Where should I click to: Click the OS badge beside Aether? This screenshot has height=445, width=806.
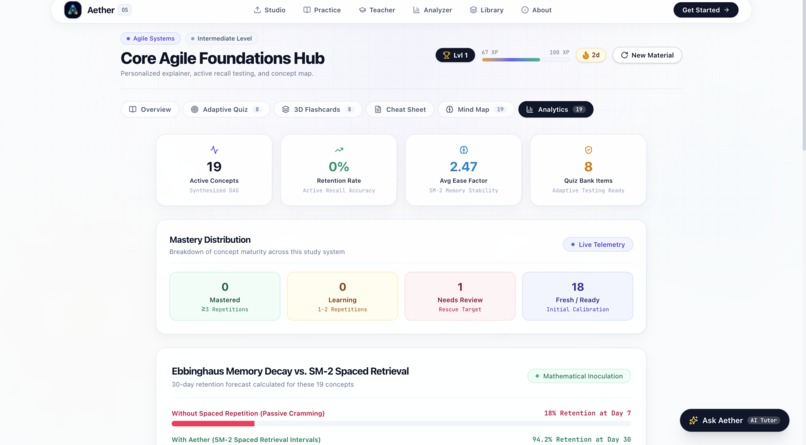[125, 10]
